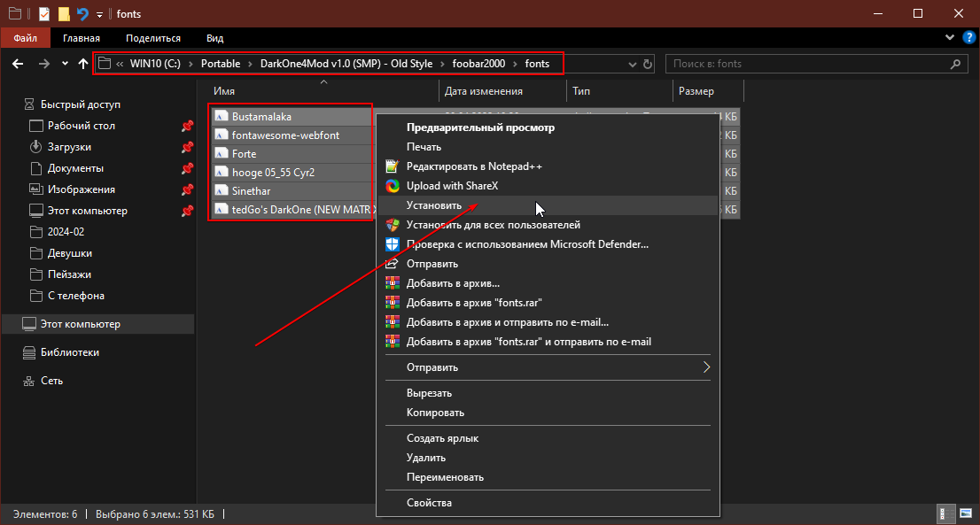
Task: Open the Файл ribbon tab
Action: pyautogui.click(x=25, y=38)
